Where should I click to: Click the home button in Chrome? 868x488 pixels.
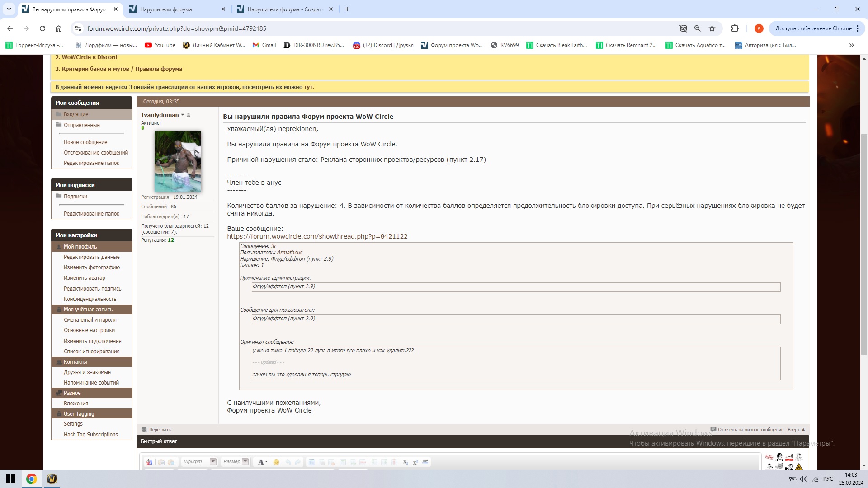pos(59,28)
